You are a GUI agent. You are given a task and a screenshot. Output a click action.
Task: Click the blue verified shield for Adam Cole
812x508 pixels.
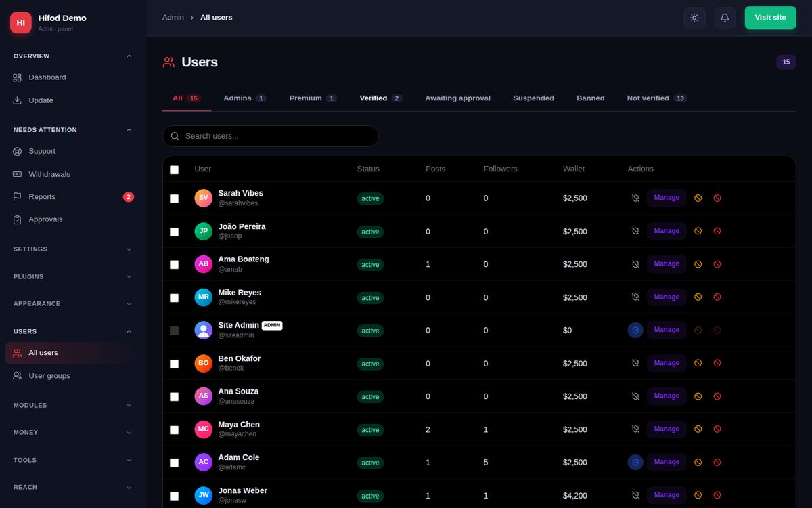click(635, 463)
